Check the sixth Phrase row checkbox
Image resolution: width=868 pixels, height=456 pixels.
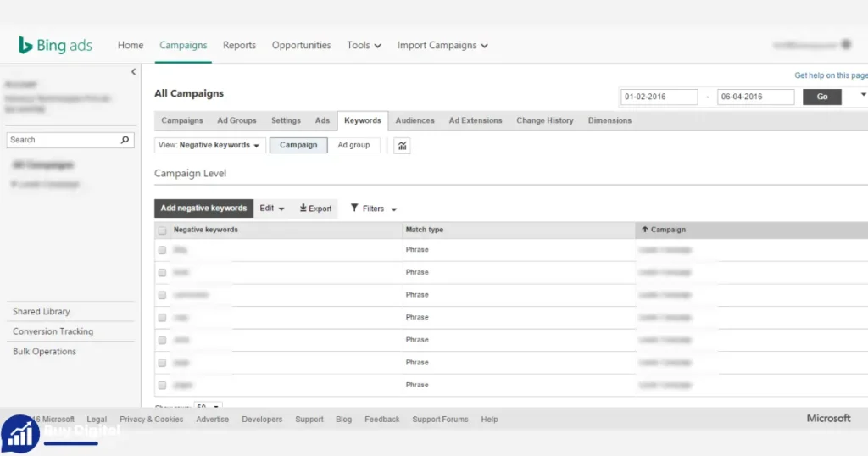point(162,363)
